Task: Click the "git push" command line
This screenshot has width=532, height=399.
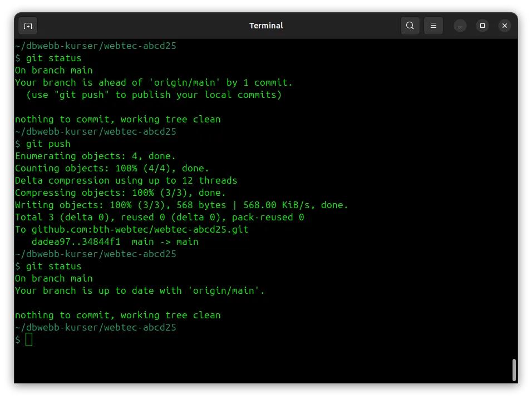Action: 43,144
